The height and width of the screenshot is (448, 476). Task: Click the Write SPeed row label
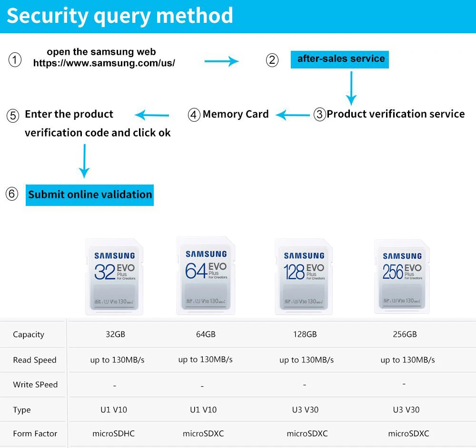[x=35, y=385]
